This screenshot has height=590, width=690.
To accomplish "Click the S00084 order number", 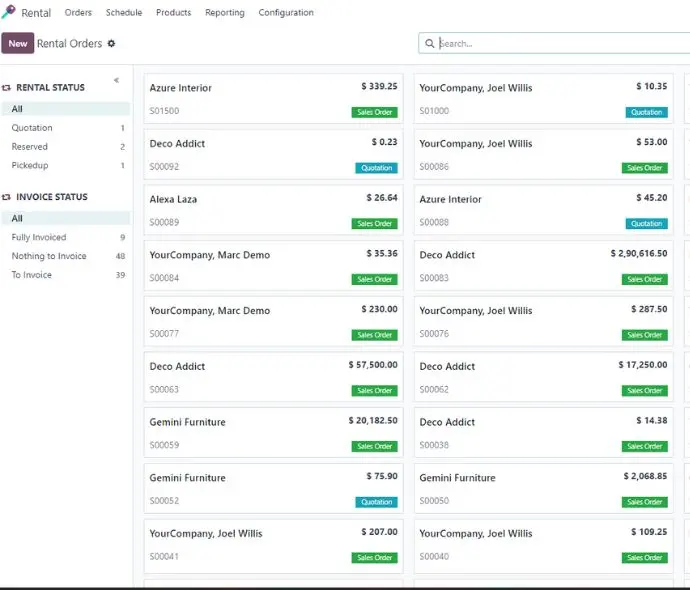I will (x=164, y=278).
